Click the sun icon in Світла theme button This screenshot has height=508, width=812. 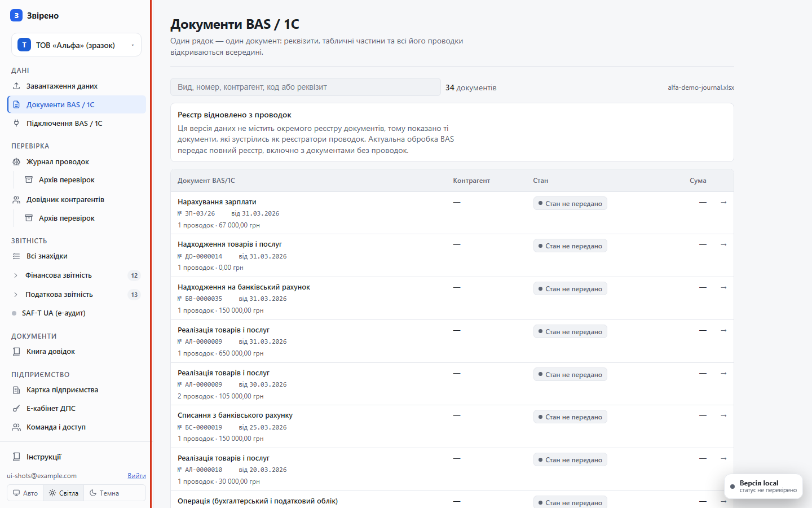click(52, 493)
